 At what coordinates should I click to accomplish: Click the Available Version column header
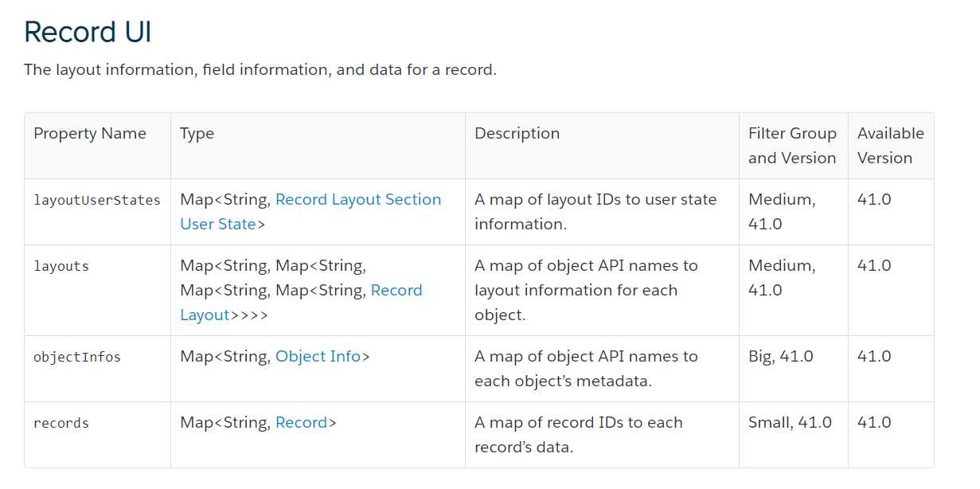(x=891, y=146)
